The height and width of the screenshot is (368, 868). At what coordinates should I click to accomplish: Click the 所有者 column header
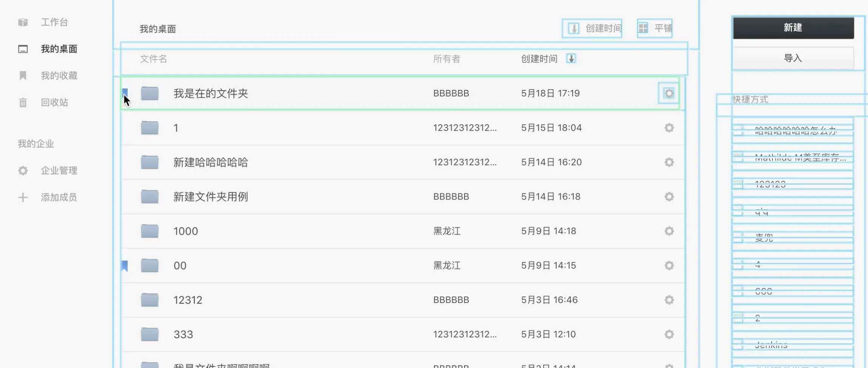pyautogui.click(x=447, y=59)
